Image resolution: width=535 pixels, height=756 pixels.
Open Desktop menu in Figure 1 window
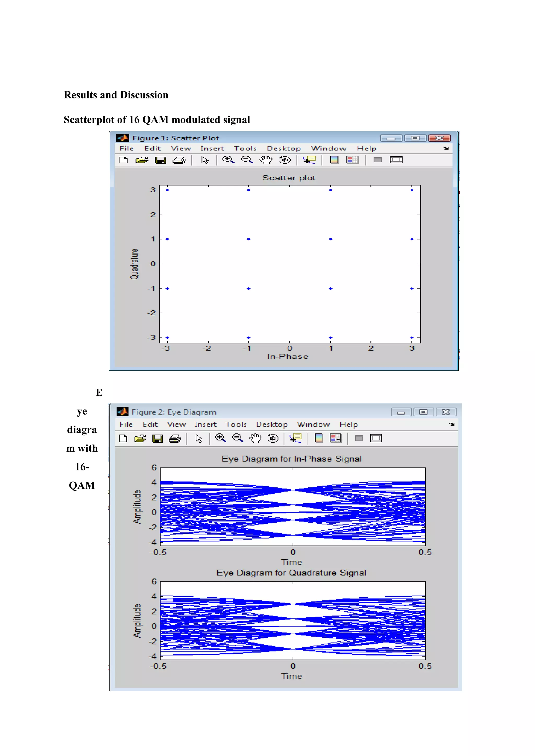(x=284, y=149)
